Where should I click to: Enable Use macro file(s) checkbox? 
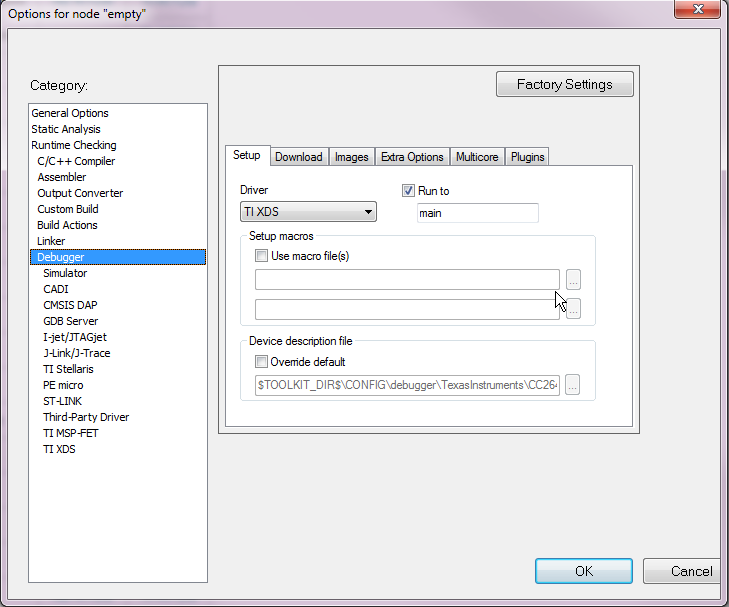[x=262, y=256]
